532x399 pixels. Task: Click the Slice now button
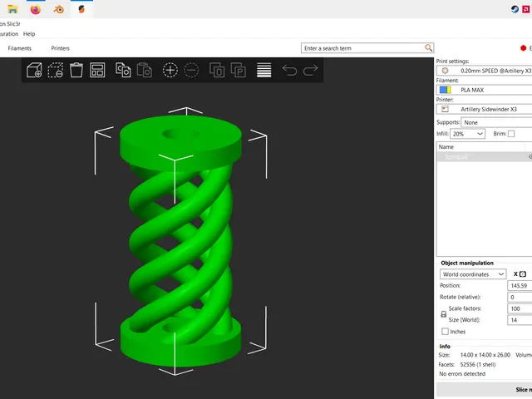(484, 390)
